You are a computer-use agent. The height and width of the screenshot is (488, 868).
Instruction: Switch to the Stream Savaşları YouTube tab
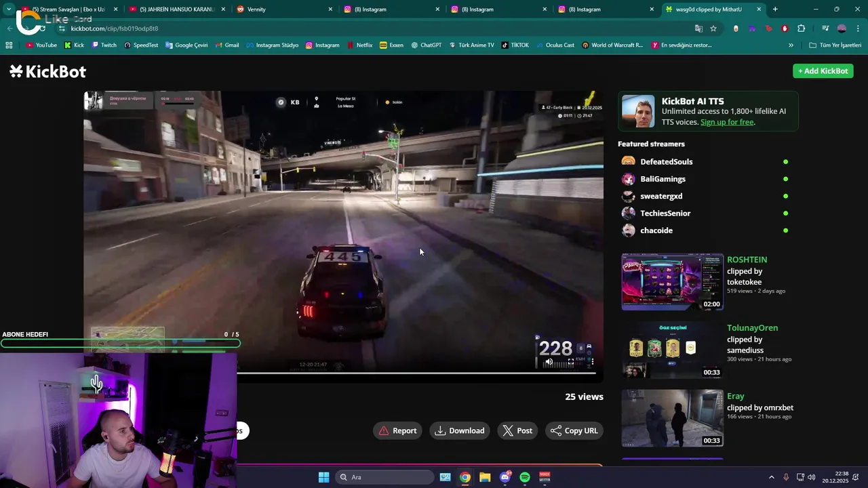pyautogui.click(x=70, y=9)
